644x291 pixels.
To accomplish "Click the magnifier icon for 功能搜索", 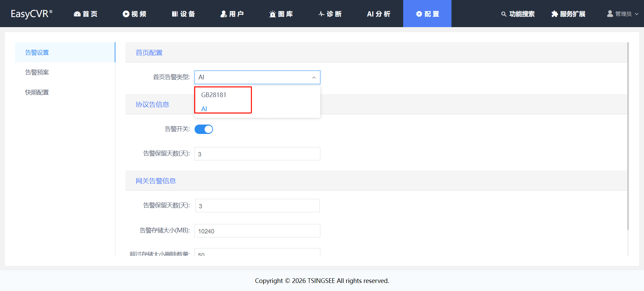I will (504, 14).
